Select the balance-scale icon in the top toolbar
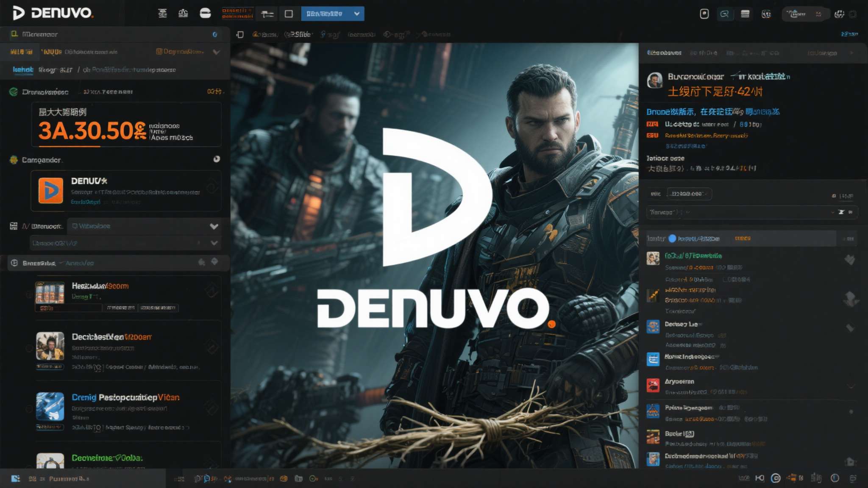The width and height of the screenshot is (868, 488). (x=183, y=14)
